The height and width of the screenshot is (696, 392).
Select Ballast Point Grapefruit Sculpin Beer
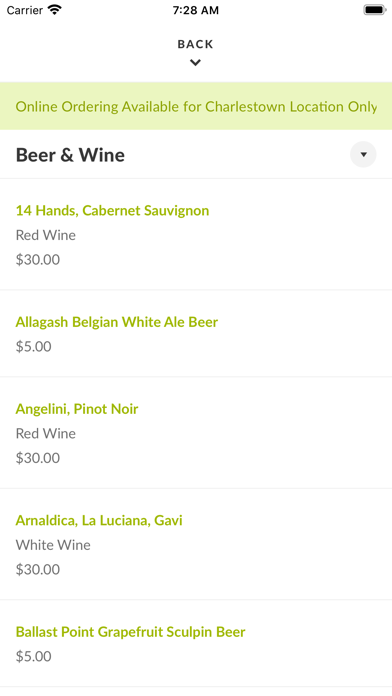point(131,632)
